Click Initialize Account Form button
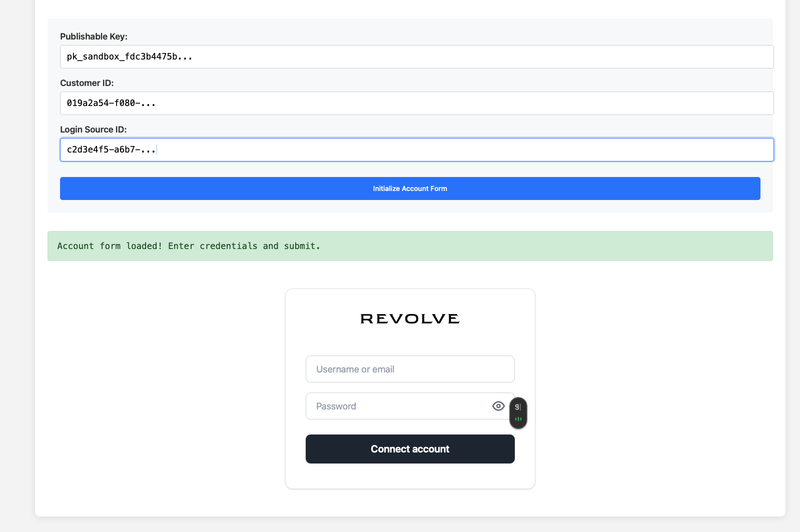Viewport: 800px width, 532px height. [x=410, y=188]
